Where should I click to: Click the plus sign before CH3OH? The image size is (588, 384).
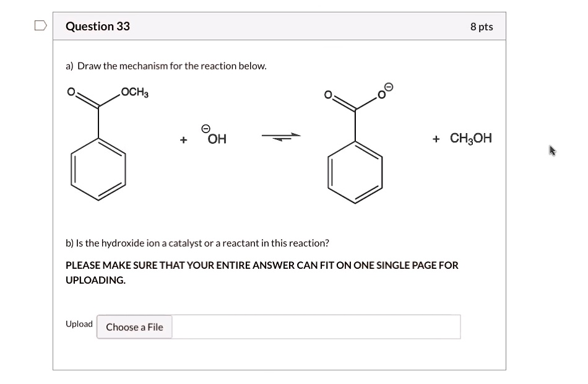[436, 139]
